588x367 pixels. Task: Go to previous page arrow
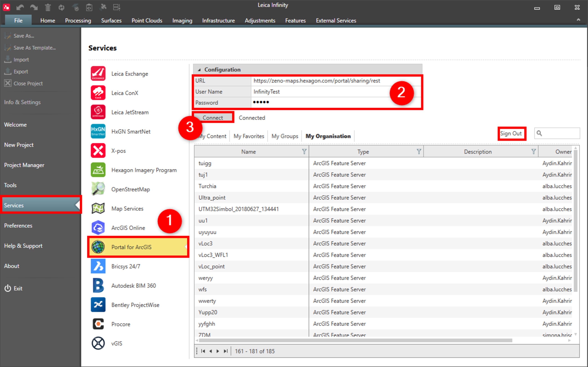coord(211,351)
